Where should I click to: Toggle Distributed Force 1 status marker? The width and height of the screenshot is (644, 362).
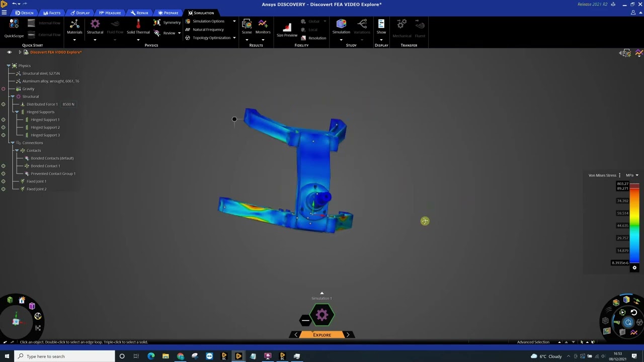pos(3,105)
